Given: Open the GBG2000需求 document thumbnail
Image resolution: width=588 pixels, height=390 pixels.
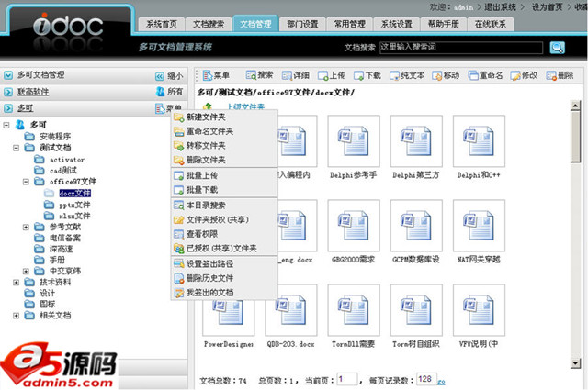Looking at the screenshot, I should tap(353, 226).
